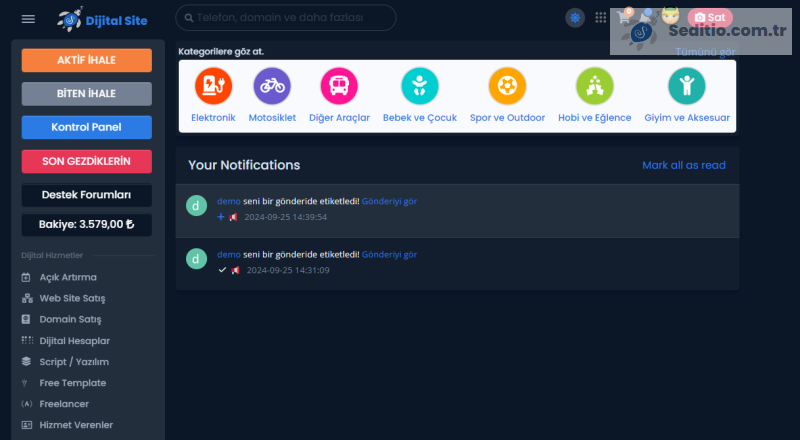This screenshot has width=800, height=440.
Task: Open the apps grid menu in header
Action: pos(601,18)
